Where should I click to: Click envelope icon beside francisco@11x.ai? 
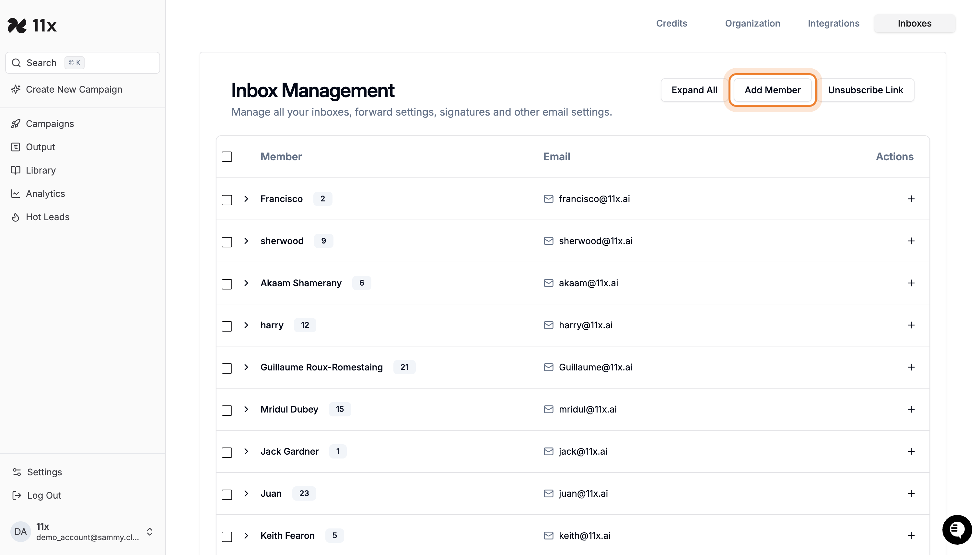click(x=548, y=198)
